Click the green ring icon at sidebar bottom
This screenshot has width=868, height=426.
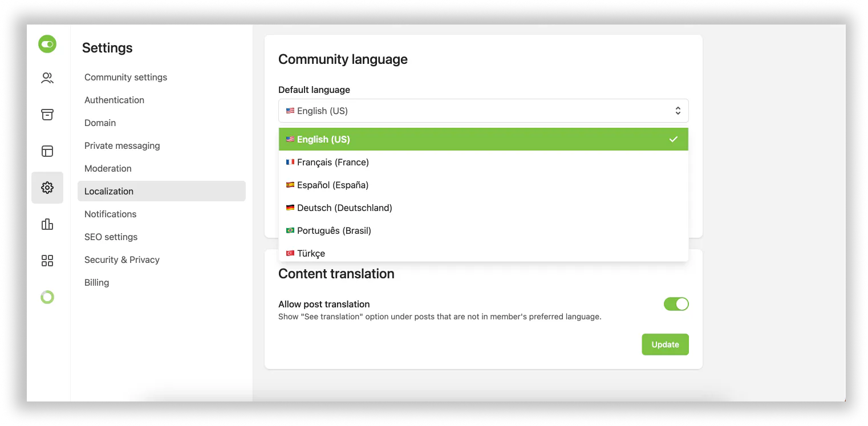coord(47,297)
